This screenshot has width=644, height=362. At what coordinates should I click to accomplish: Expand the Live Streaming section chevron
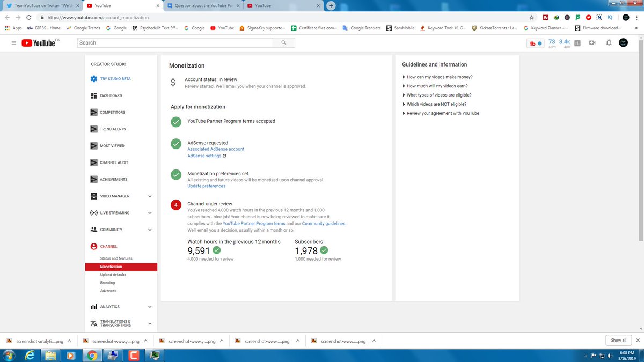click(x=150, y=213)
